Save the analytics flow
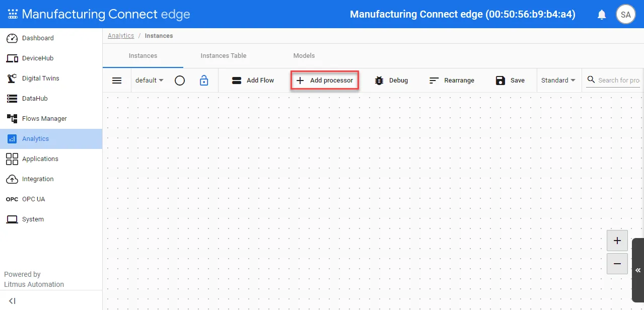Viewport: 644px width, 310px height. pos(510,81)
